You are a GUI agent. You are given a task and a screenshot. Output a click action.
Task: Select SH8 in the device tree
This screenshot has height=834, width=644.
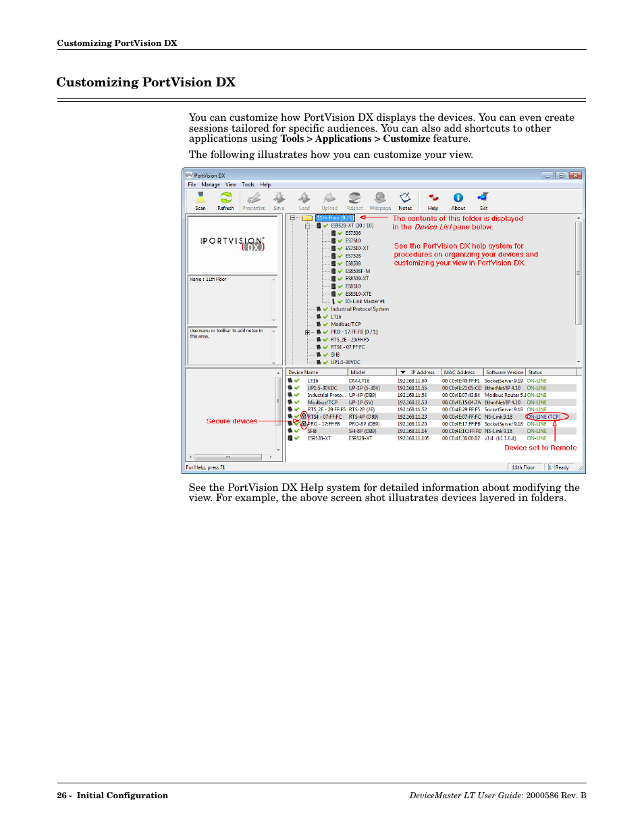[x=336, y=355]
